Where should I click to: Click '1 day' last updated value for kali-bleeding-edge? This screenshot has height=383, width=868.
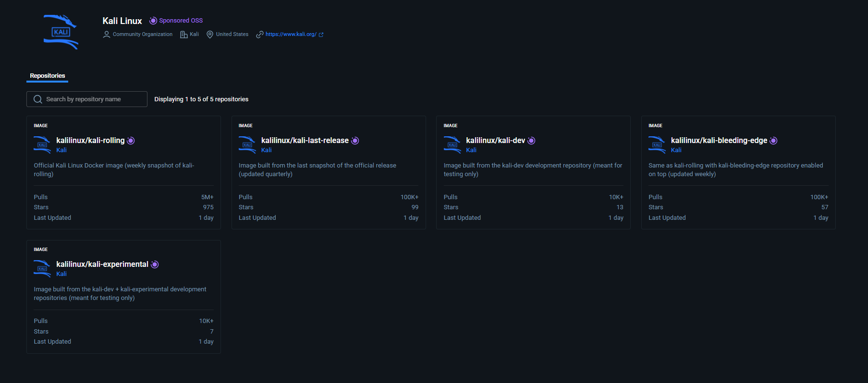tap(821, 218)
